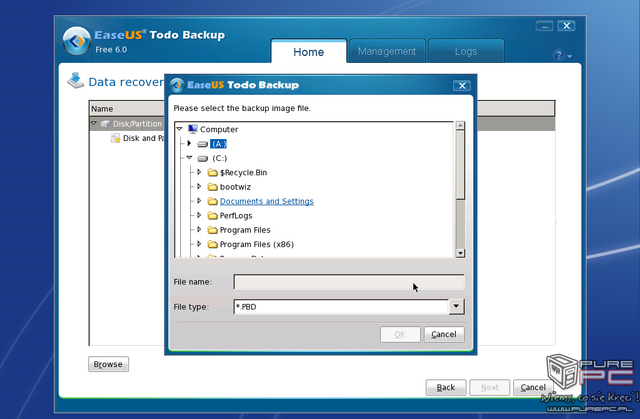
Task: Click the tree scrollbar up arrow
Action: tap(460, 126)
